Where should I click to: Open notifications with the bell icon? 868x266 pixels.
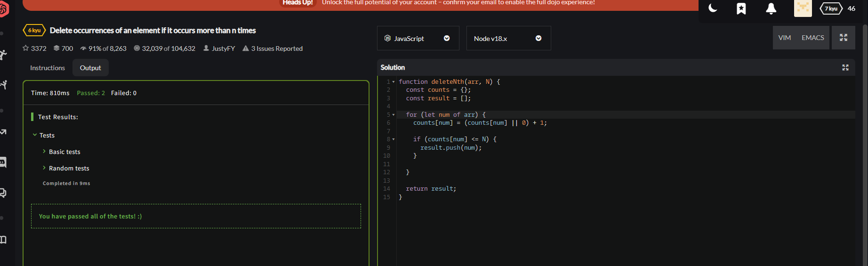coord(771,8)
